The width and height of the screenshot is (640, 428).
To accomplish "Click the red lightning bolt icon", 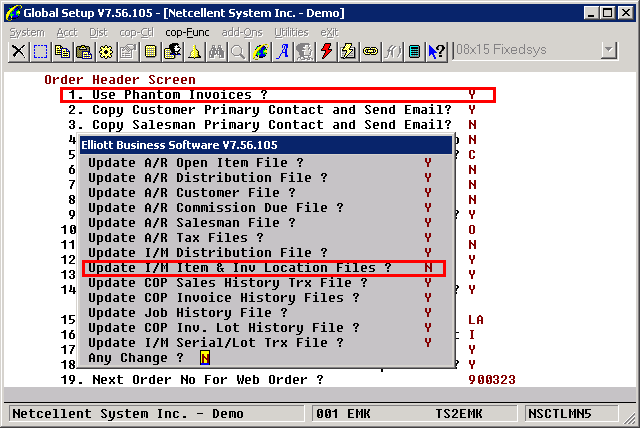I will point(327,52).
